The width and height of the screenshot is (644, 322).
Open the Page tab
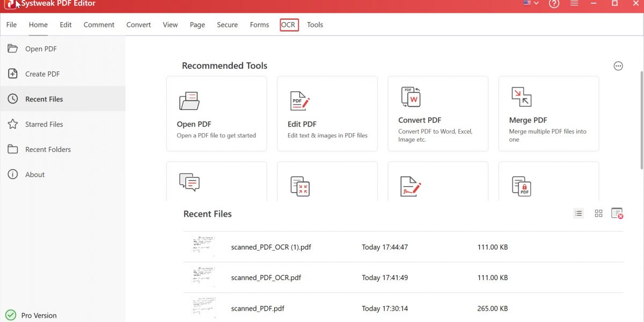click(x=197, y=25)
